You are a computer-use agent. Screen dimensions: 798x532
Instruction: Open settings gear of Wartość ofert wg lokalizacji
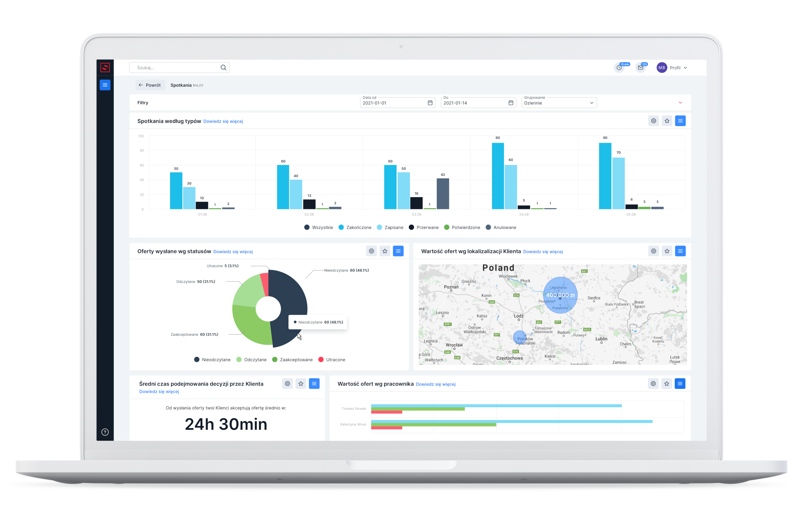point(653,251)
